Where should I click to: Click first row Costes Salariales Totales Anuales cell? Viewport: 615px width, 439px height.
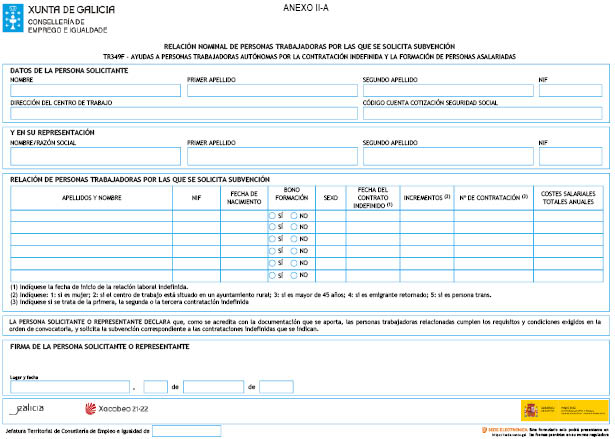click(567, 215)
